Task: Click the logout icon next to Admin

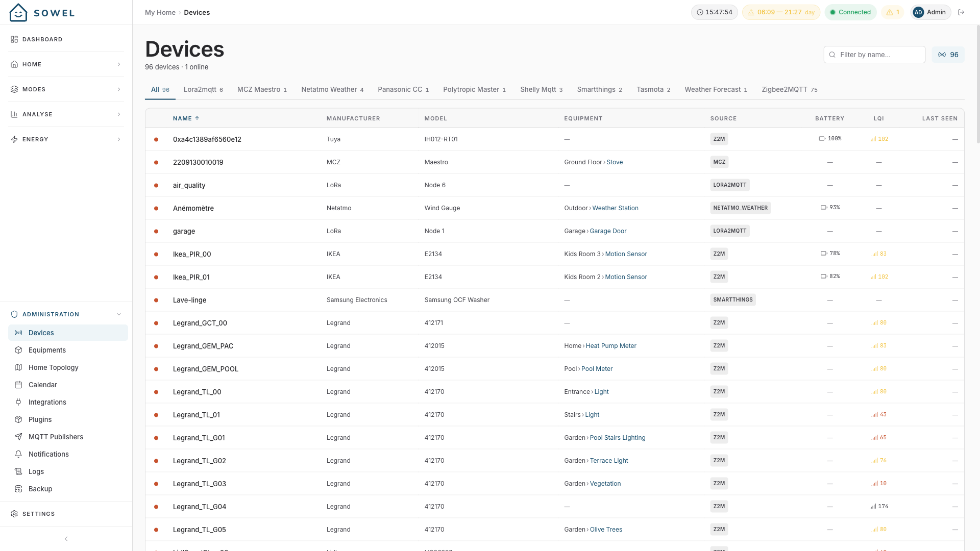Action: 961,12
